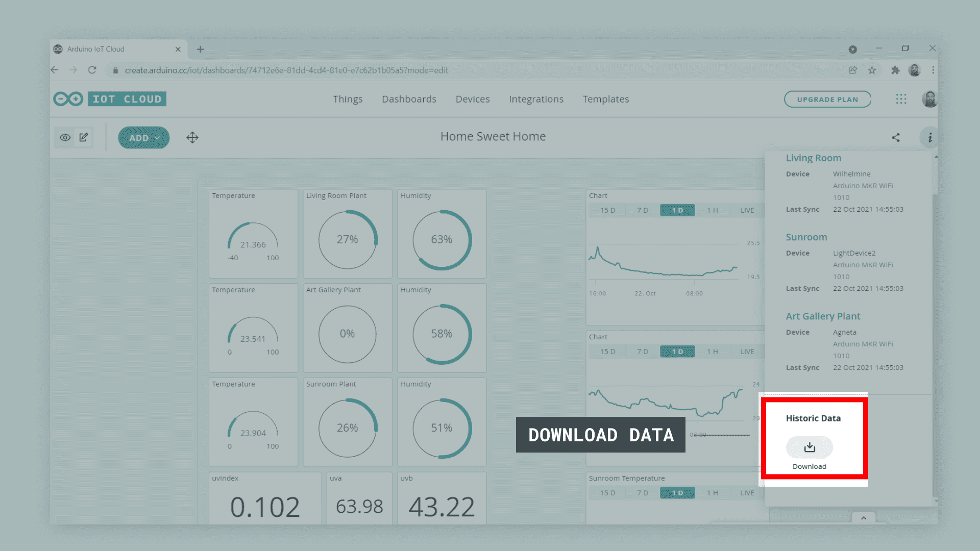980x551 pixels.
Task: Reload the page in the browser
Action: (92, 70)
